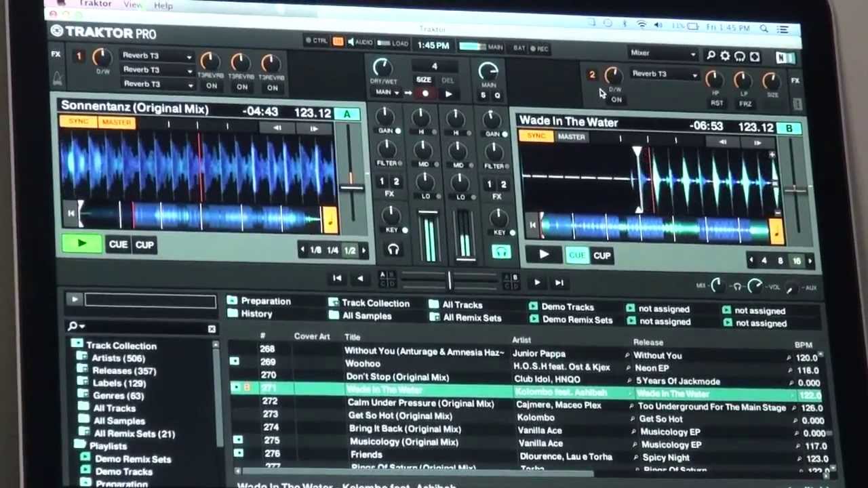Toggle Deck A SYNC button
Viewport: 868px width, 488px height.
coord(79,122)
